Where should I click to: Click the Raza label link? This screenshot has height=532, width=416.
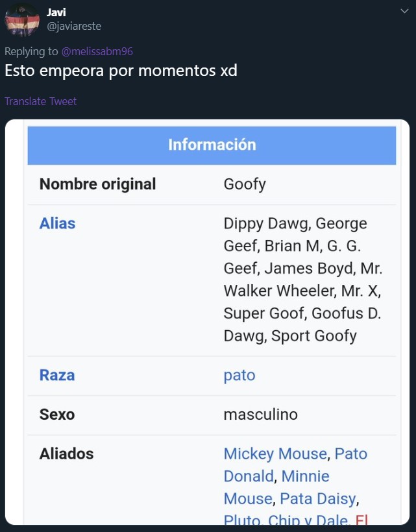point(57,375)
